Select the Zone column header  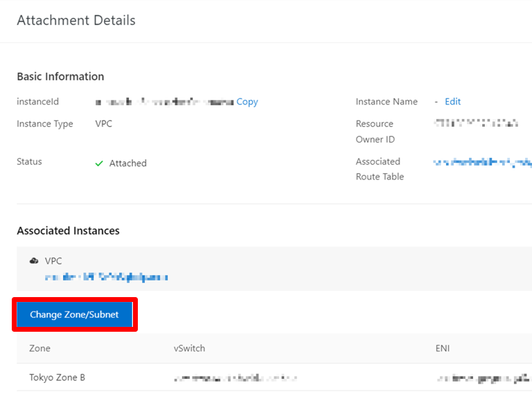pos(39,348)
